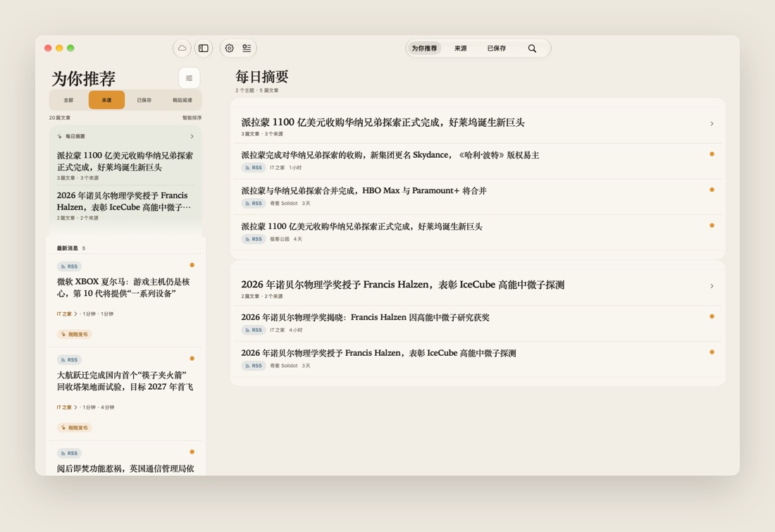Toggle the sidebar panel icon
This screenshot has width=775, height=532.
pyautogui.click(x=204, y=48)
